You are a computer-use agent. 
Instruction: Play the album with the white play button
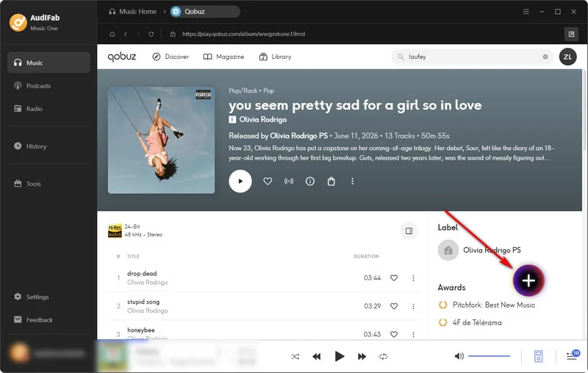pos(240,181)
